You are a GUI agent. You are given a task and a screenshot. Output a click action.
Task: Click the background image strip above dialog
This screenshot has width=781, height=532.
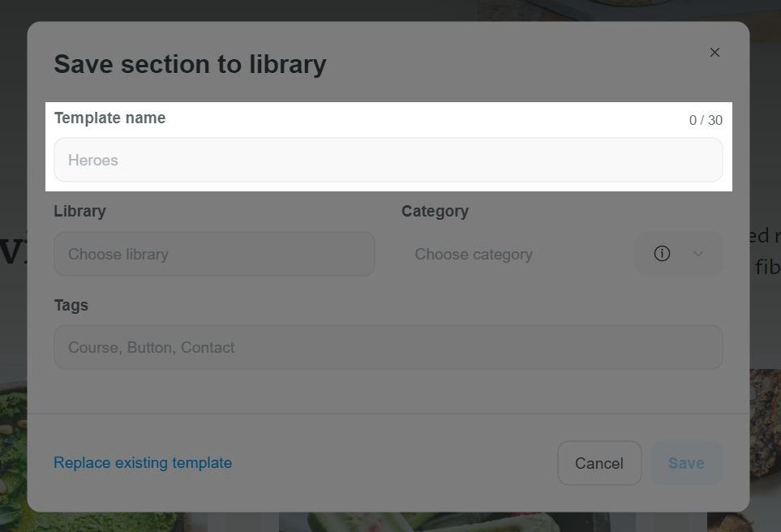click(568, 10)
